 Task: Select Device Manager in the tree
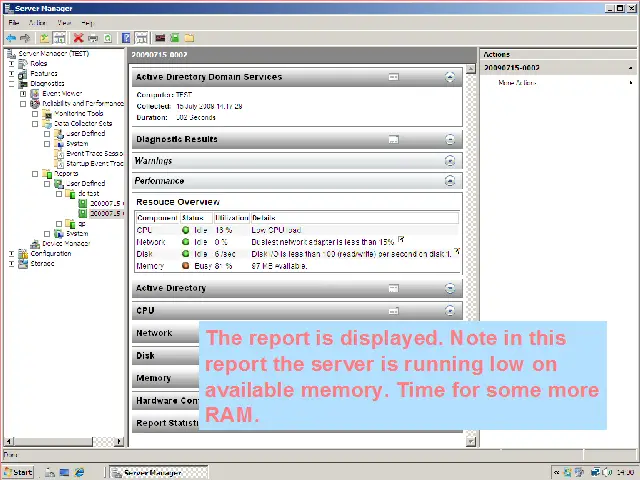[x=66, y=244]
